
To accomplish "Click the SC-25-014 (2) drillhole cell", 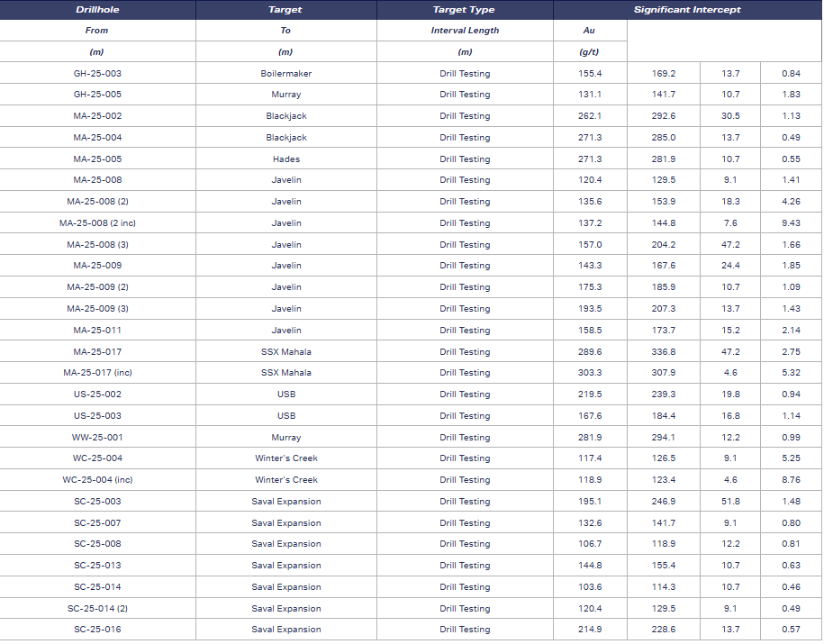I will 97,609.
